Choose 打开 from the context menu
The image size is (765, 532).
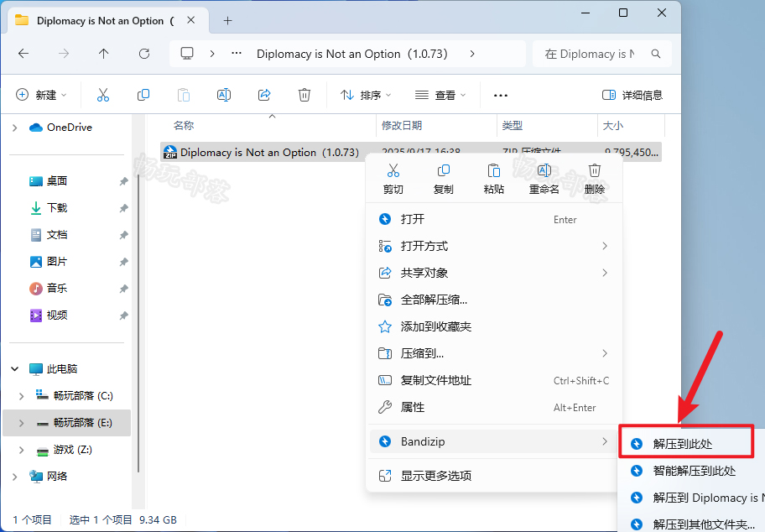click(494, 219)
